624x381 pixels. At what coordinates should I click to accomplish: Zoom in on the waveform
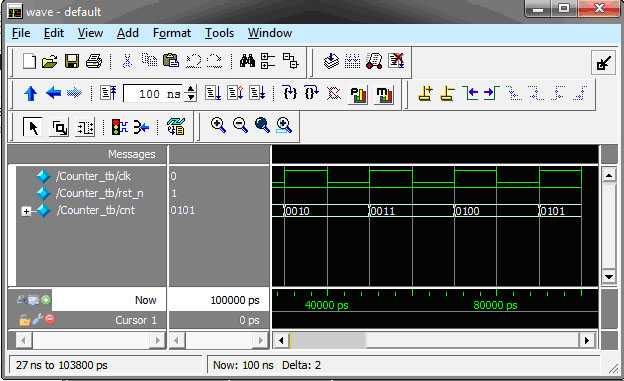point(218,125)
